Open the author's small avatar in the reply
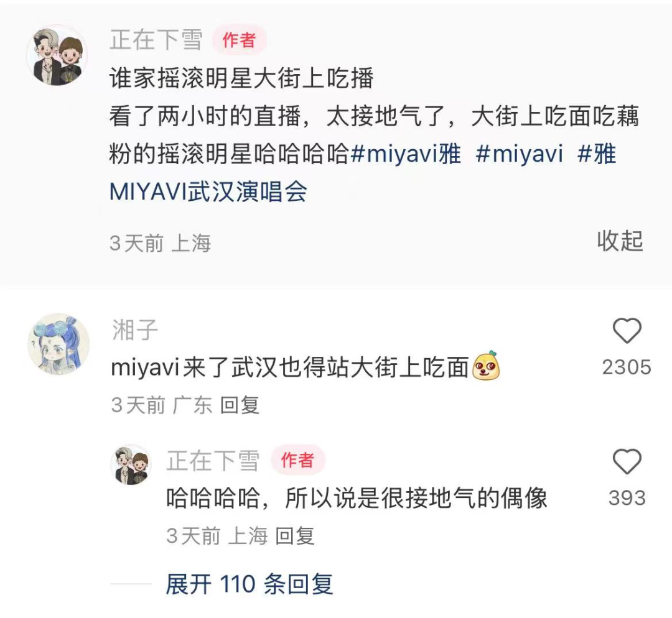This screenshot has width=672, height=618. pyautogui.click(x=131, y=464)
